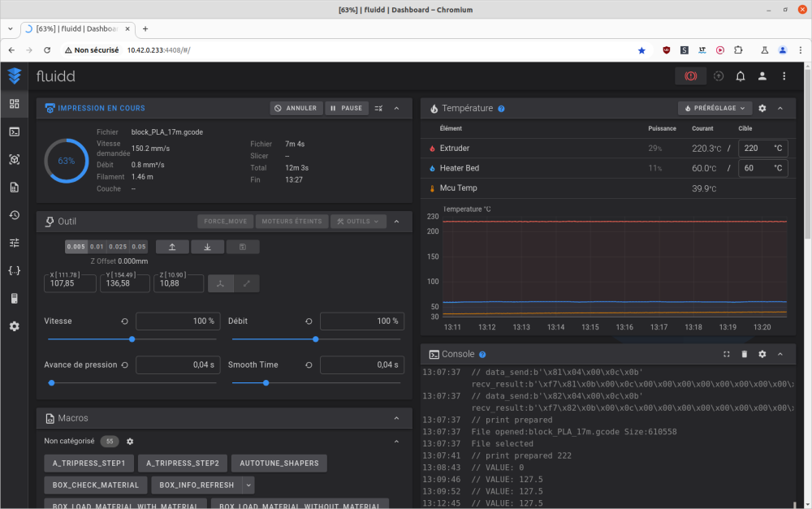Open the Outils dropdown menu
812x509 pixels.
(358, 221)
